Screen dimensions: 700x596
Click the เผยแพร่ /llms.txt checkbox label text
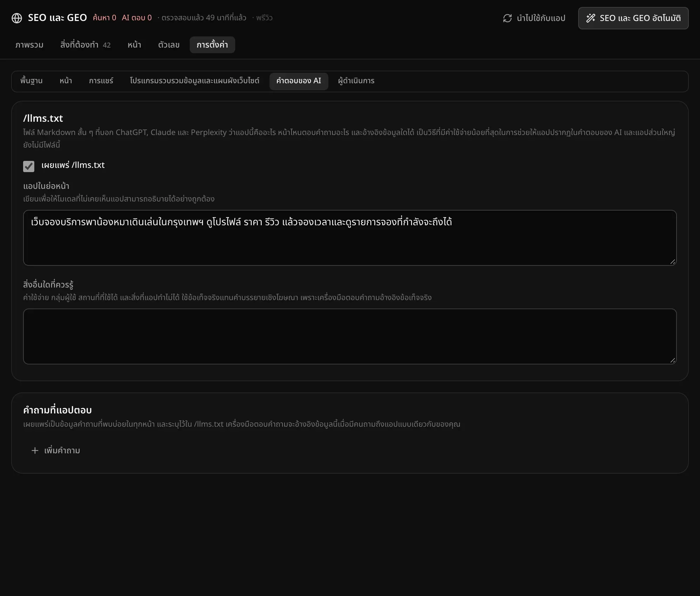73,165
